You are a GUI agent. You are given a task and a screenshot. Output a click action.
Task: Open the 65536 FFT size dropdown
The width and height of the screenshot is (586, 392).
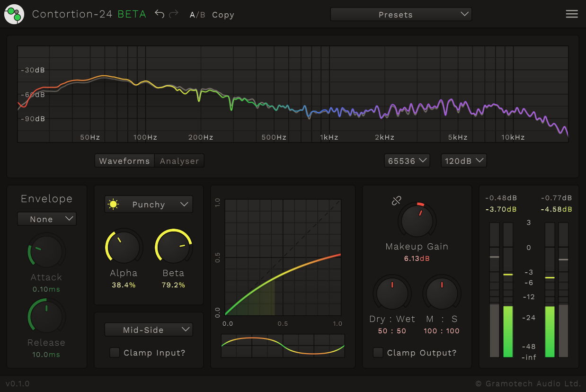pyautogui.click(x=407, y=161)
